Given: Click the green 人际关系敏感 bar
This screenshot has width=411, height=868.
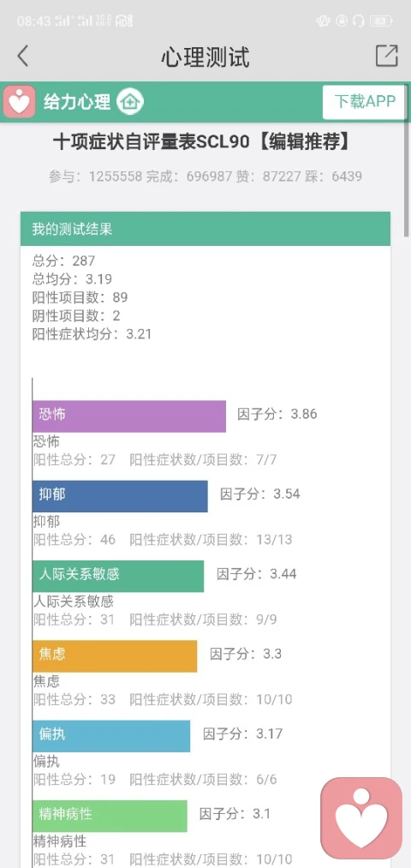Looking at the screenshot, I should tap(118, 577).
